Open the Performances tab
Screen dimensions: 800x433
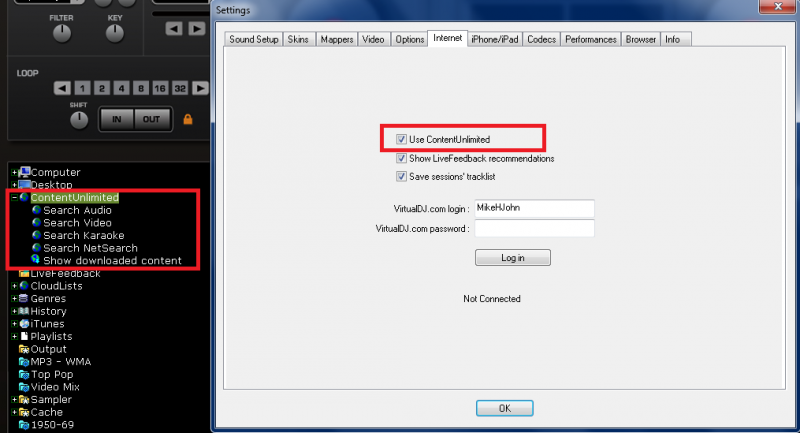pos(591,39)
